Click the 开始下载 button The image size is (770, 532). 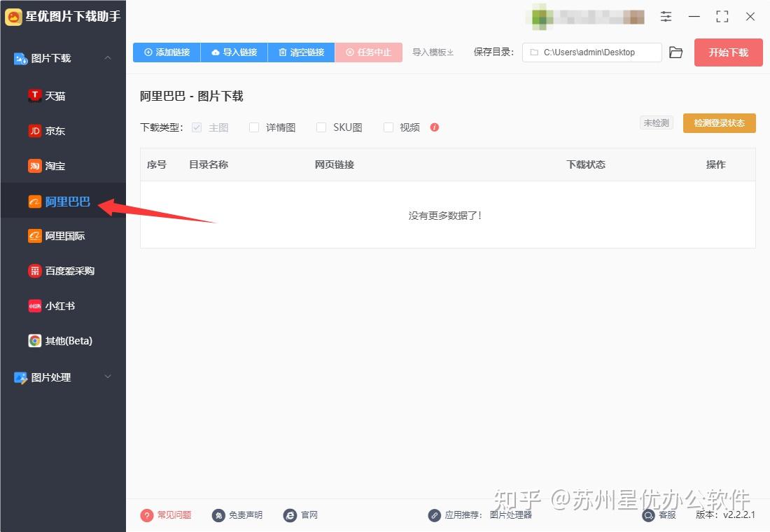[x=728, y=52]
